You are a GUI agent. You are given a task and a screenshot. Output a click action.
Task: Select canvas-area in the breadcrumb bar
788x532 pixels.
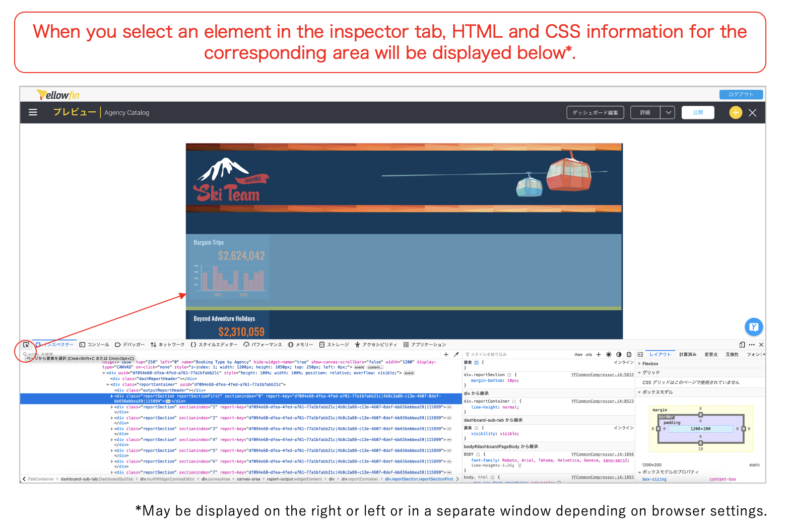(248, 479)
